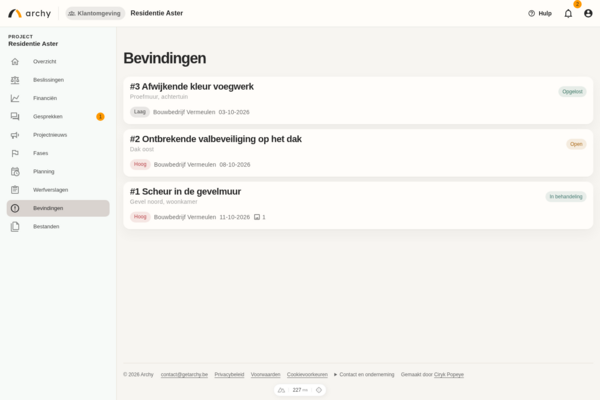Screen dimensions: 600x400
Task: Click the Open status badge
Action: pos(576,144)
